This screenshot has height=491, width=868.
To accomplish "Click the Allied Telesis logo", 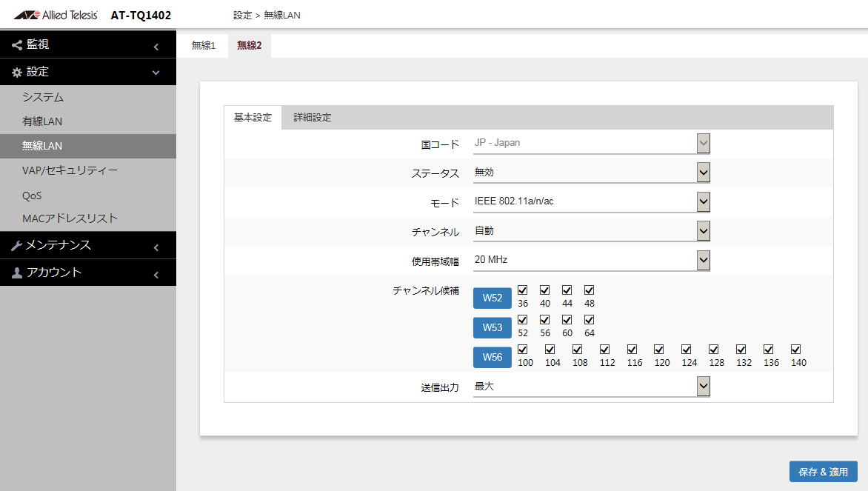I will click(x=56, y=15).
